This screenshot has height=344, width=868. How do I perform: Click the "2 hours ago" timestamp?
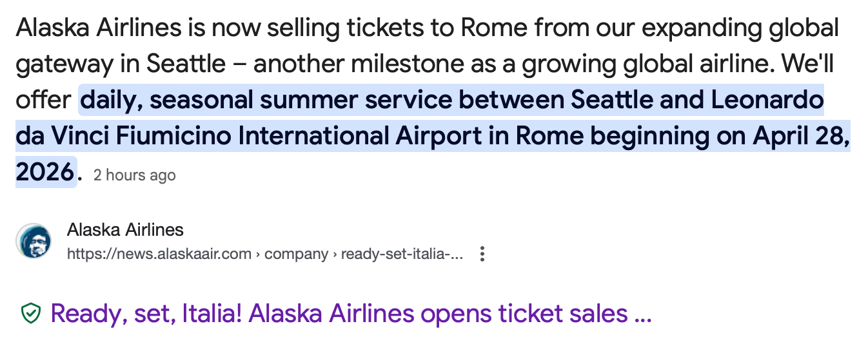click(x=134, y=175)
